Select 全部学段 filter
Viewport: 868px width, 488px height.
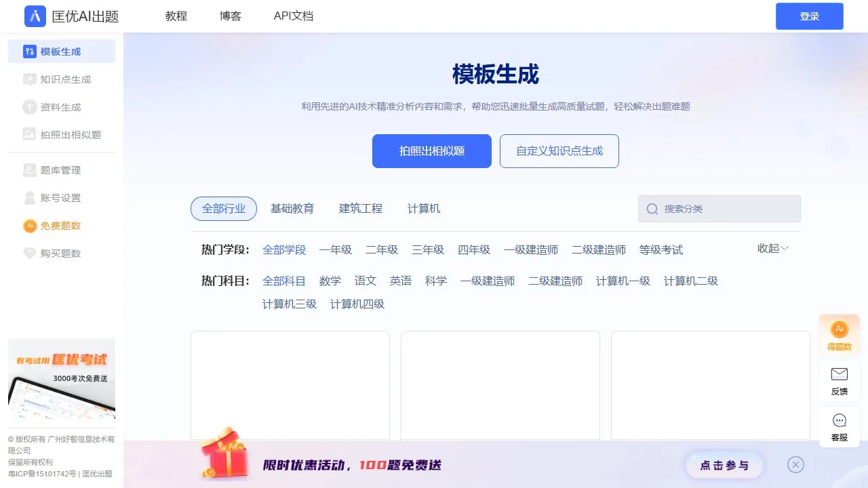(x=284, y=250)
